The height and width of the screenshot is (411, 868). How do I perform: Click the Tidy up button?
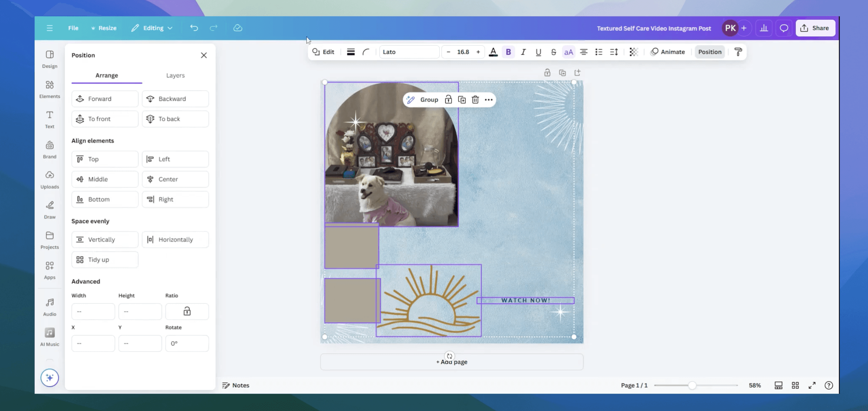pos(105,259)
